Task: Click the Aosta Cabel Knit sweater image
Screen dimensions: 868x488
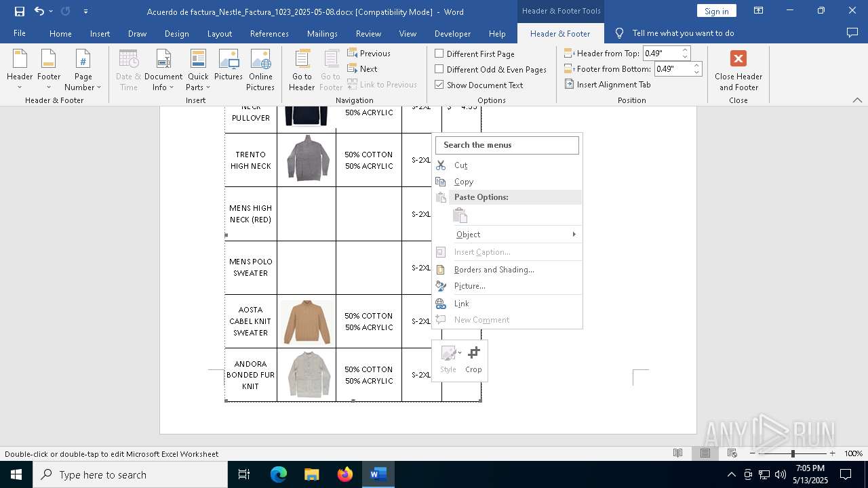Action: 307,322
